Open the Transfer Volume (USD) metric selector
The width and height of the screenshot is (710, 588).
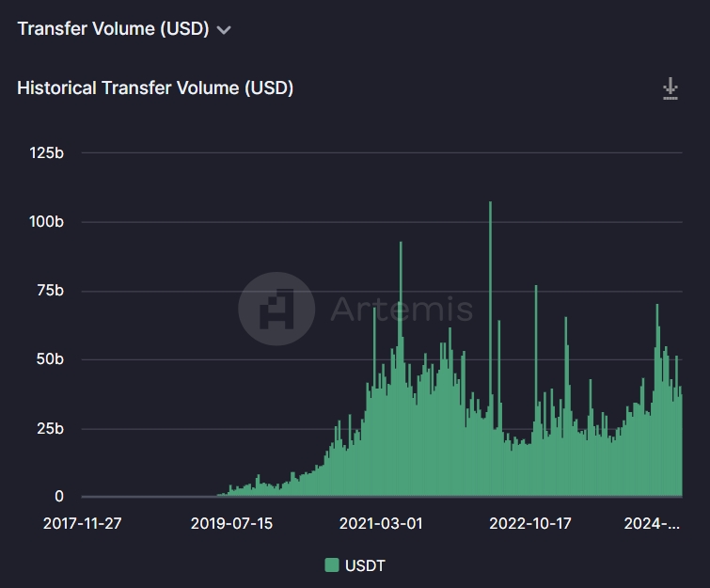pyautogui.click(x=124, y=29)
